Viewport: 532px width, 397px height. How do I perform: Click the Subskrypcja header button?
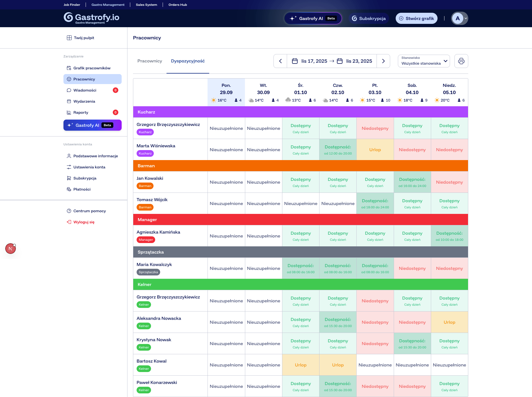pyautogui.click(x=369, y=18)
